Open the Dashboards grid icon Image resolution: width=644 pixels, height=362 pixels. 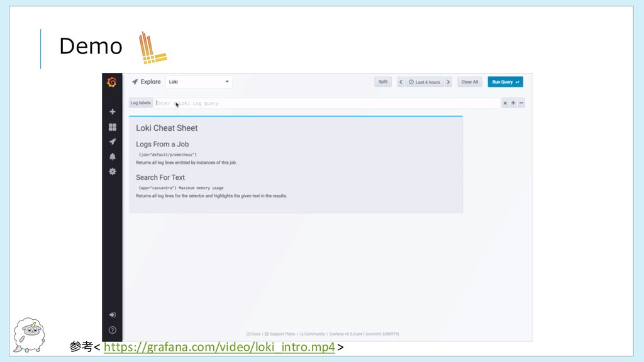coord(112,127)
